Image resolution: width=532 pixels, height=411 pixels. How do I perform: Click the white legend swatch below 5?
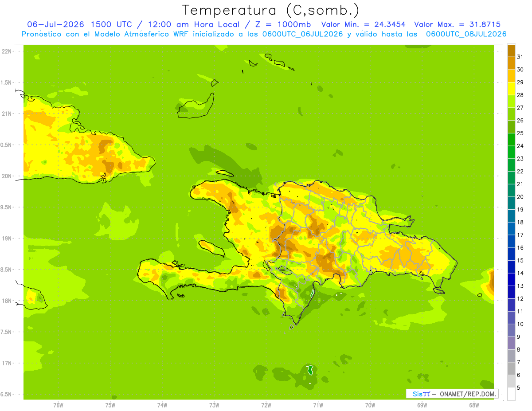[x=511, y=394]
